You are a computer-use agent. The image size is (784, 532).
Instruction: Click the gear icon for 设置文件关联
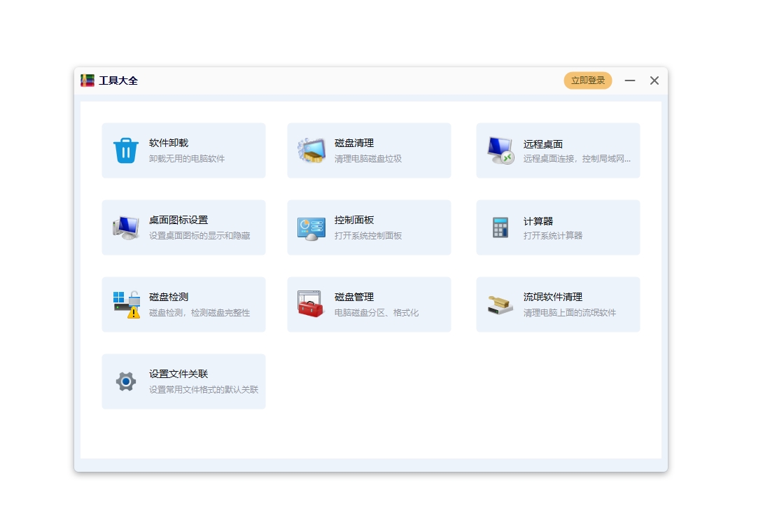coord(125,381)
